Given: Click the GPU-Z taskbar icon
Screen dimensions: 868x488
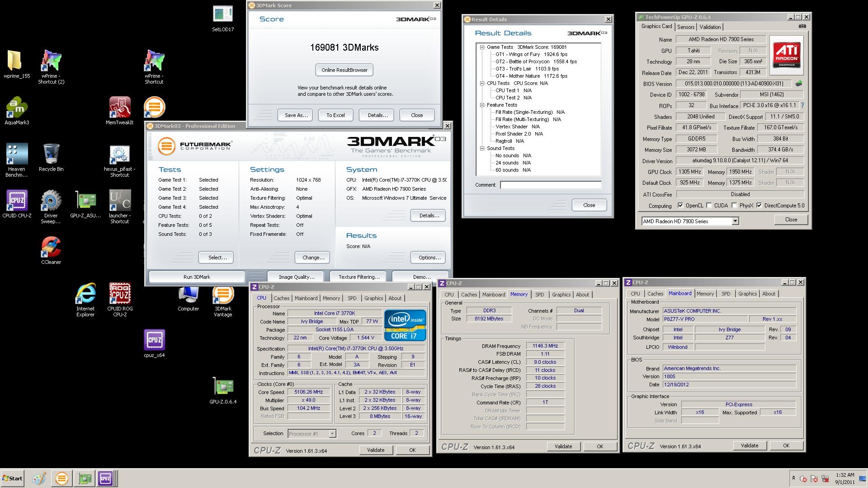Looking at the screenshot, I should [84, 479].
